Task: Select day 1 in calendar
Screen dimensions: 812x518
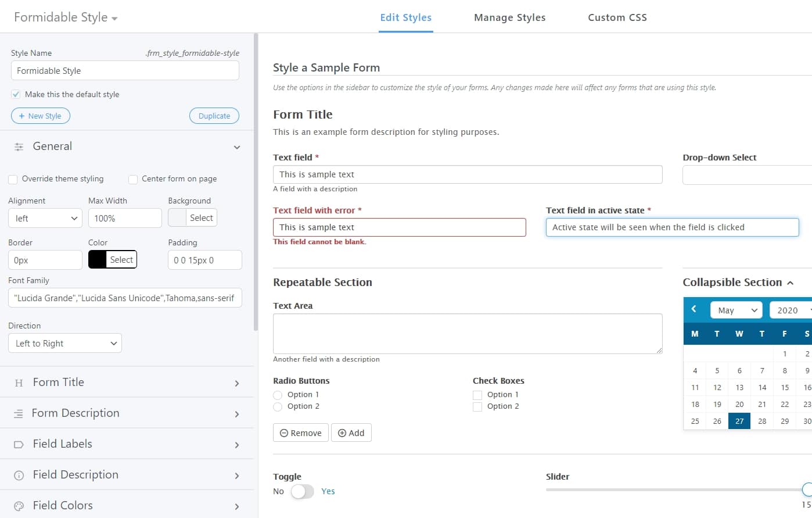Action: click(x=785, y=354)
